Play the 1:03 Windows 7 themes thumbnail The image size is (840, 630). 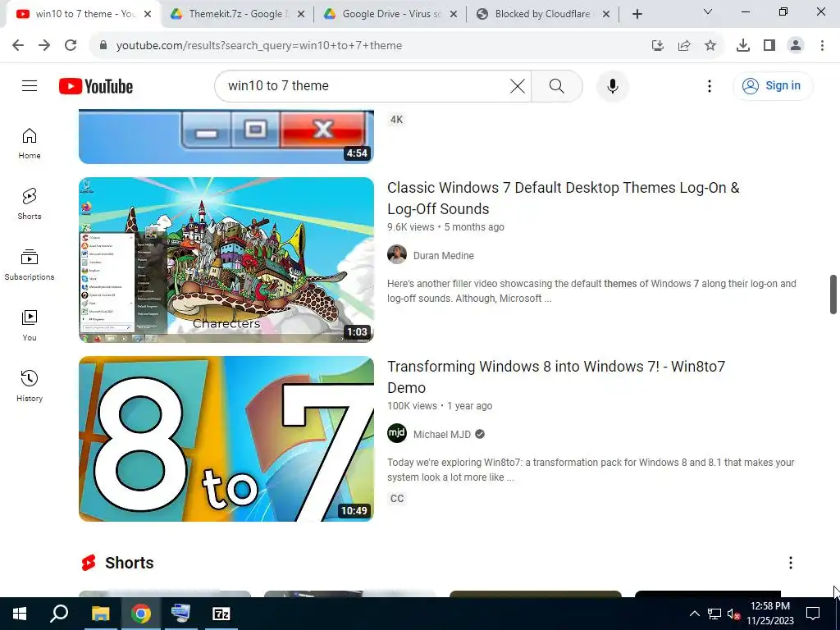[x=226, y=260]
